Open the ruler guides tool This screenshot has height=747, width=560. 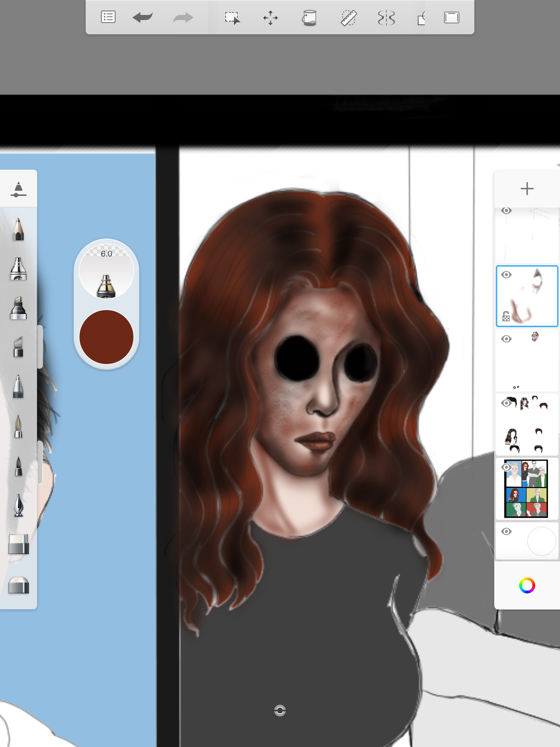click(348, 18)
